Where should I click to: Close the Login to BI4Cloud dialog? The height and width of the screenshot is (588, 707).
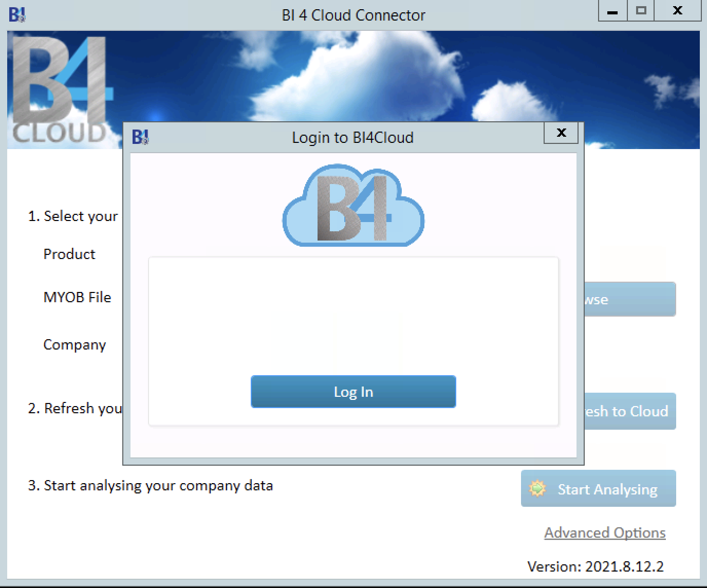pos(561,133)
